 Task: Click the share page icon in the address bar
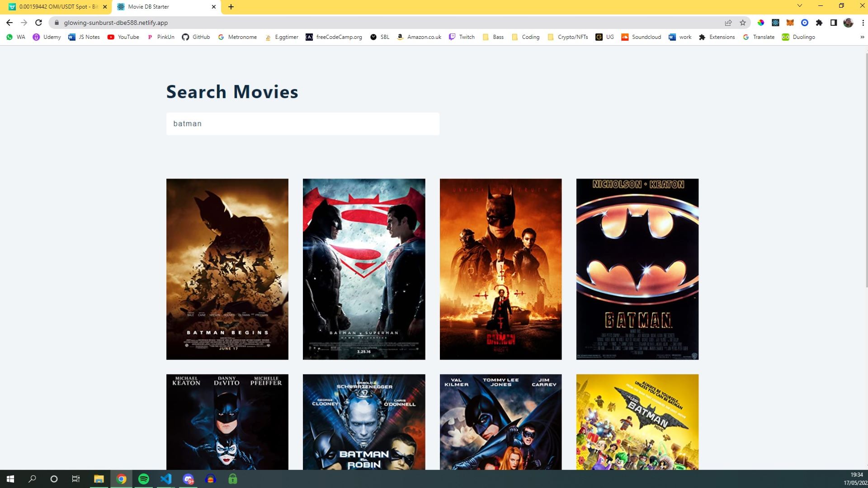click(728, 23)
